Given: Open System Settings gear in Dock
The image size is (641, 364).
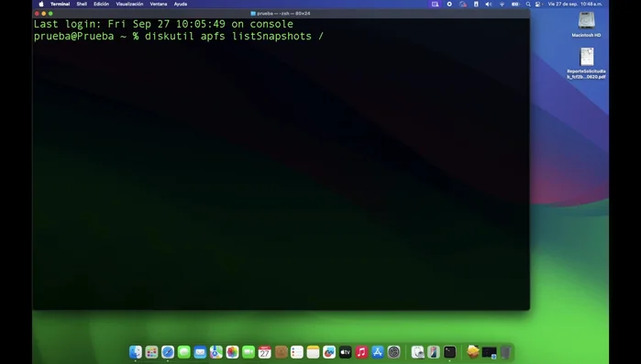Looking at the screenshot, I should (393, 352).
